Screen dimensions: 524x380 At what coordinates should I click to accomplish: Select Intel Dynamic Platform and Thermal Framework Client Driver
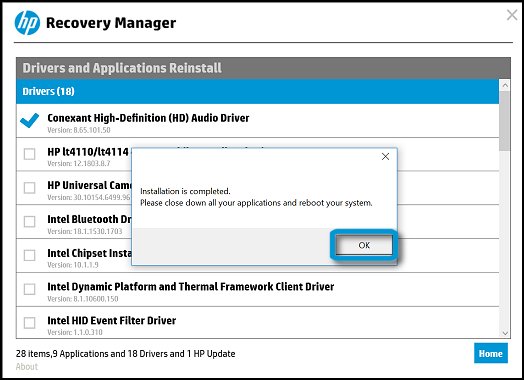click(190, 287)
